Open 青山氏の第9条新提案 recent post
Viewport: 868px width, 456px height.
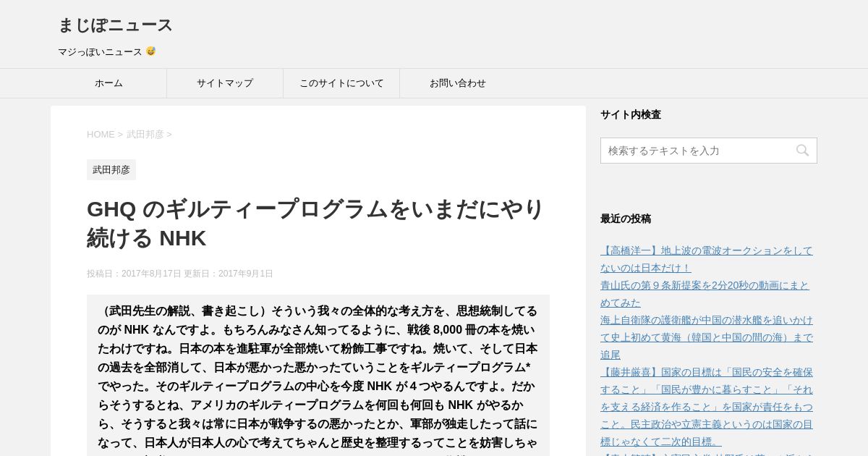705,294
